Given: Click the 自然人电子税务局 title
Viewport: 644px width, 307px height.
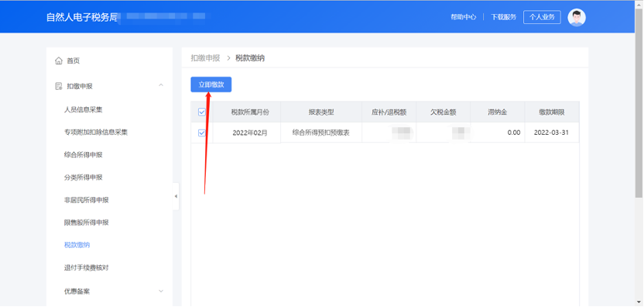Looking at the screenshot, I should (82, 17).
